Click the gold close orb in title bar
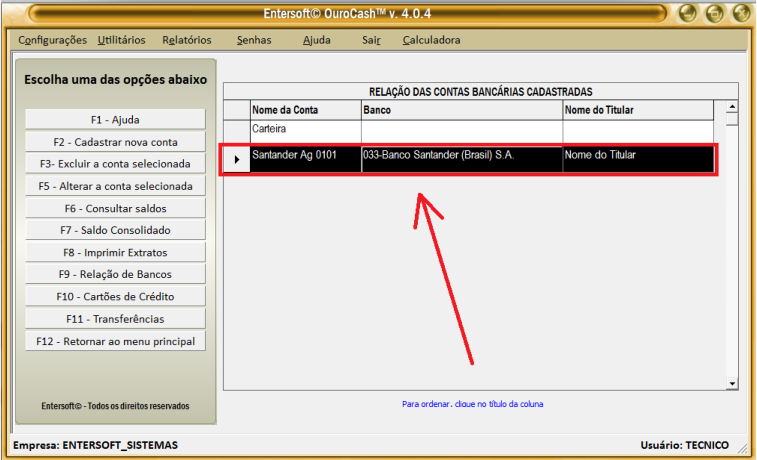Image resolution: width=757 pixels, height=460 pixels. [x=742, y=13]
